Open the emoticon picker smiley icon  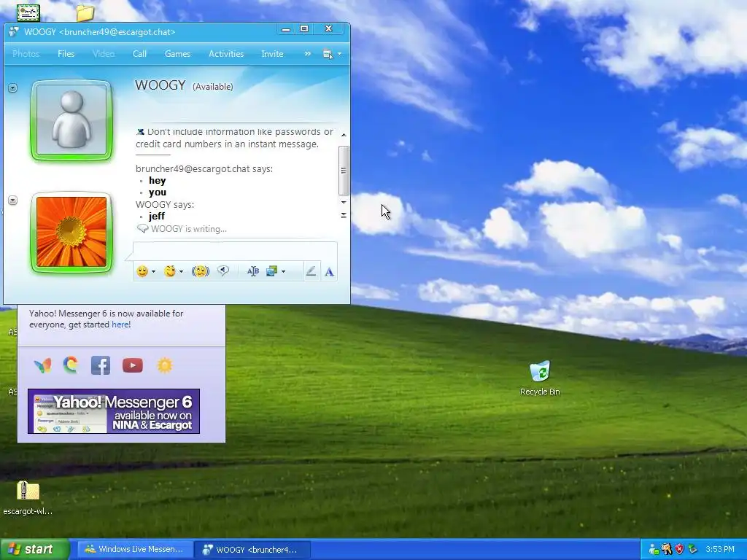click(x=142, y=271)
